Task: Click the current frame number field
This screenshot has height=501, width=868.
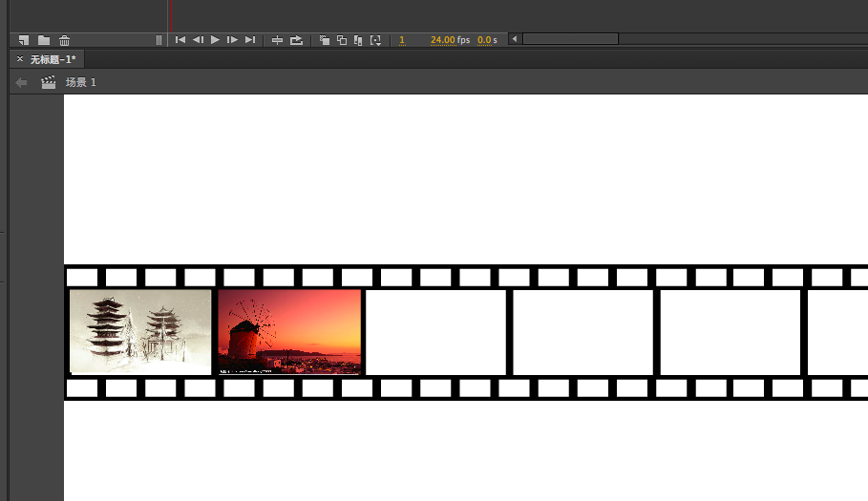Action: point(402,40)
